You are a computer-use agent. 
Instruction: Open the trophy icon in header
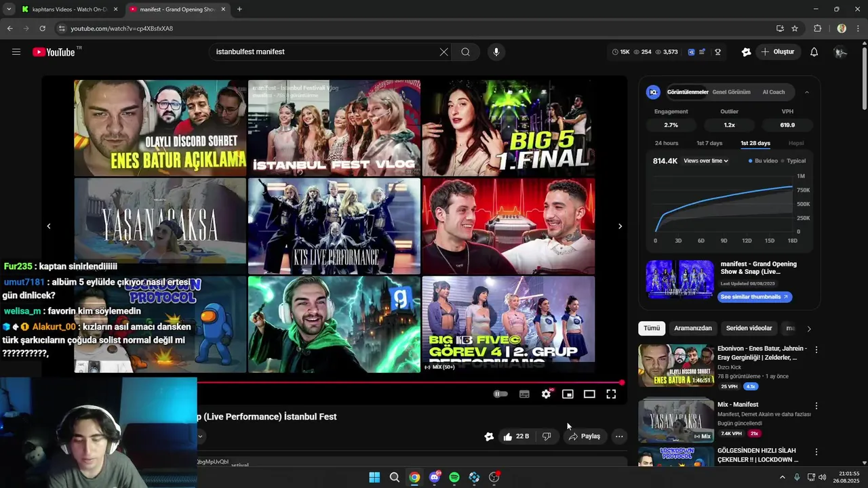click(717, 52)
